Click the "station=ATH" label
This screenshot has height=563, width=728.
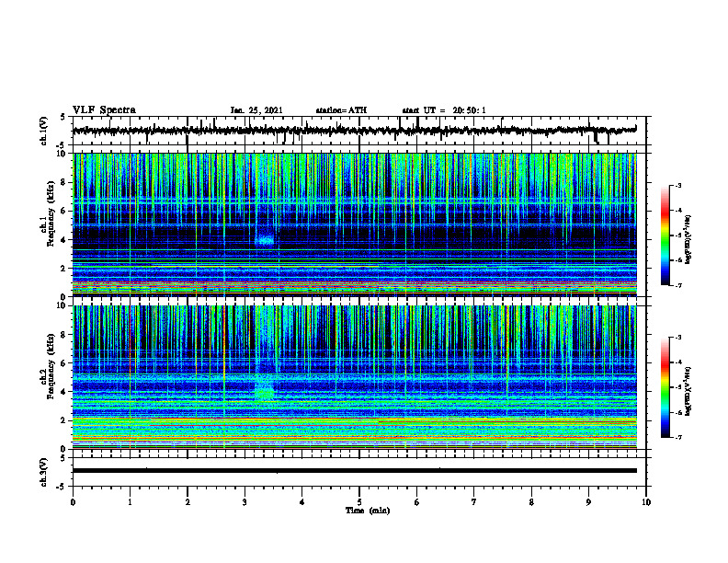(341, 110)
